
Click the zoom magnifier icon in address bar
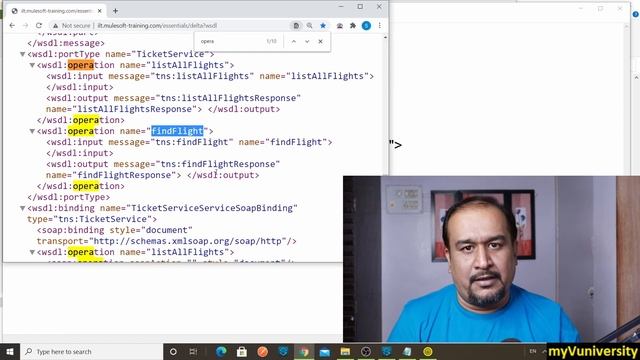pos(309,25)
